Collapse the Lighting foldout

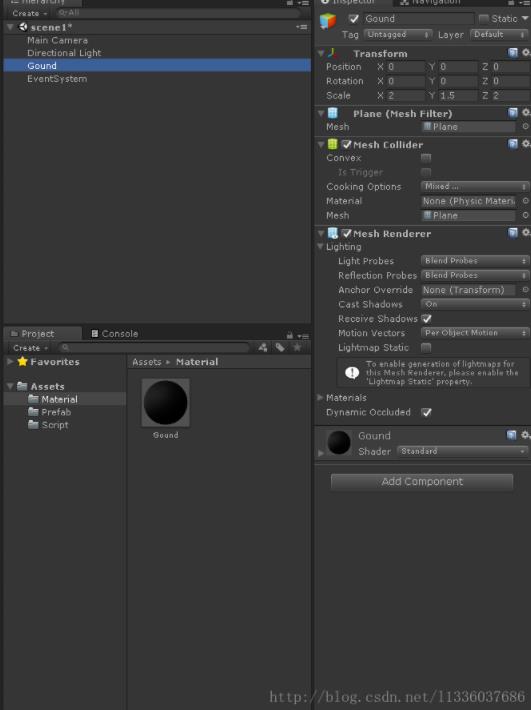[x=321, y=247]
